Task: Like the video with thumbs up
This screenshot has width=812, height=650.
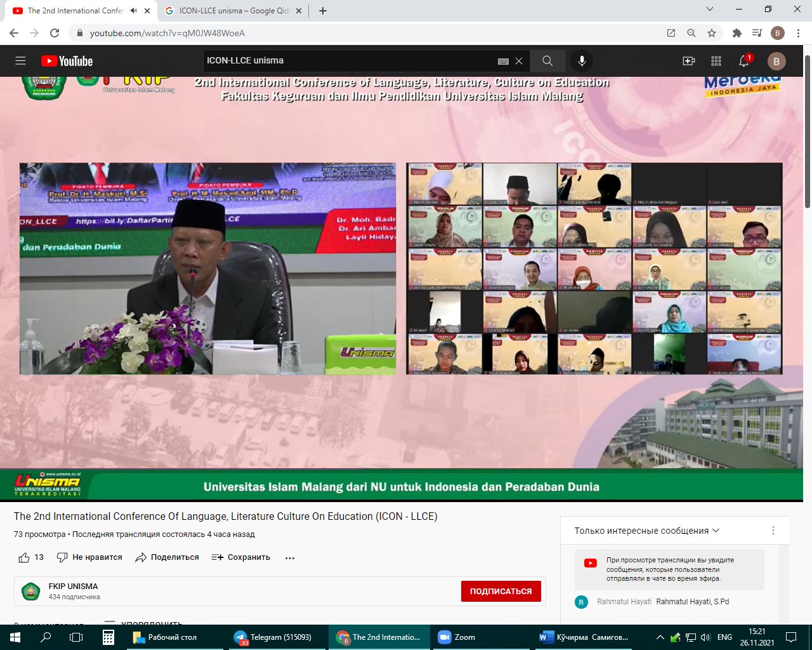Action: pos(24,557)
